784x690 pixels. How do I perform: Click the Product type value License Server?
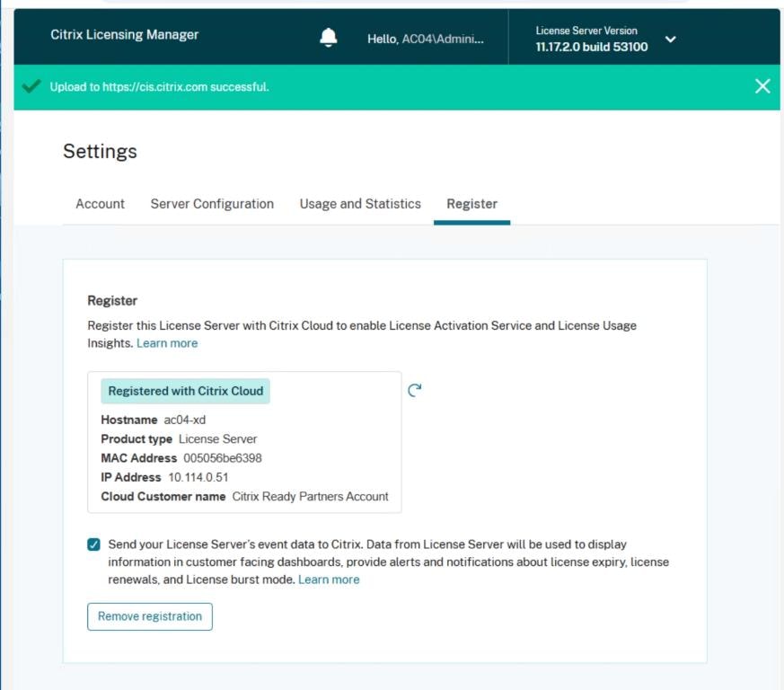click(x=218, y=438)
